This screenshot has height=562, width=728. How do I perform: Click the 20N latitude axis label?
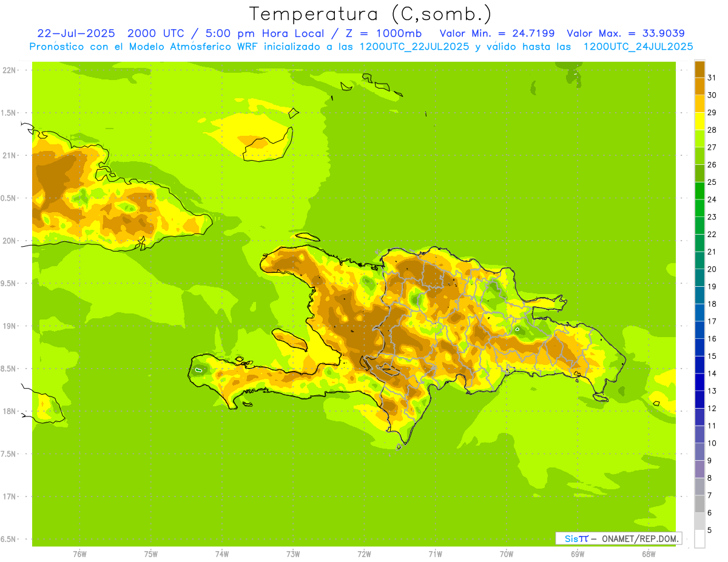[x=10, y=241]
